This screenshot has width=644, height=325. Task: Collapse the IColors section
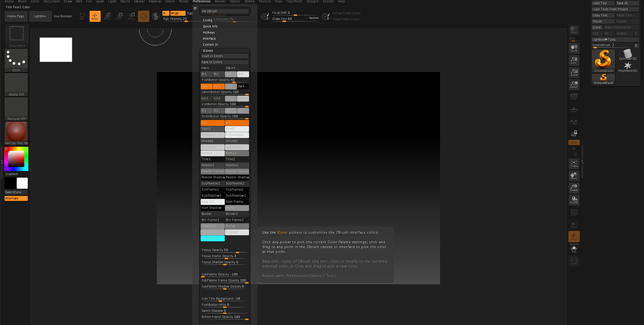[x=208, y=50]
